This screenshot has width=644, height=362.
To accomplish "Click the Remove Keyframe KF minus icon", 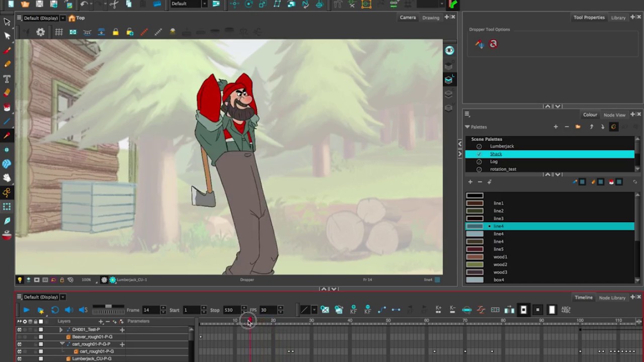I will [x=368, y=310].
